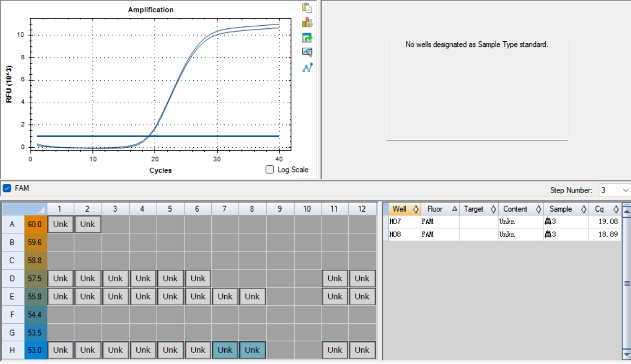Click the blue 53.0 temperature cell
The image size is (631, 364).
coord(35,350)
